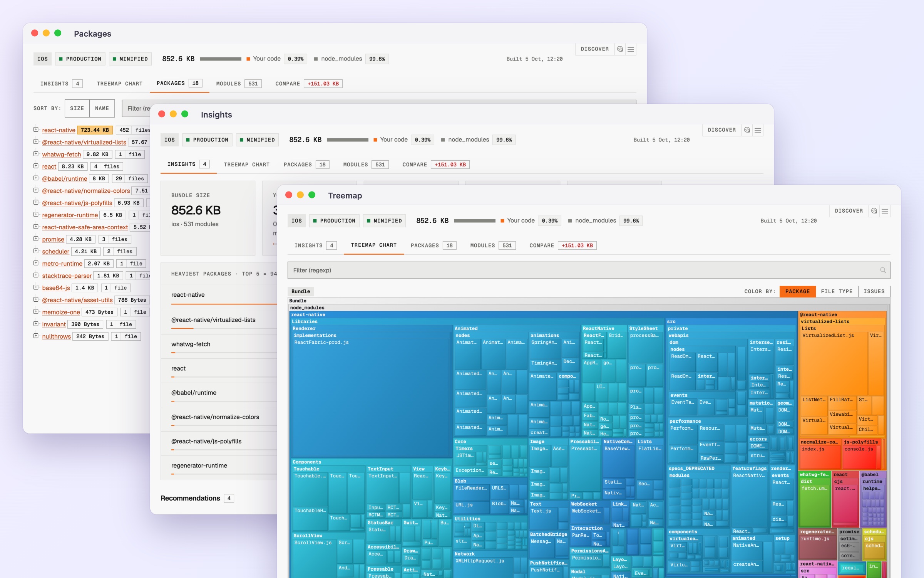The image size is (924, 578).
Task: Toggle MINIFIED option in Insights window
Action: point(257,140)
